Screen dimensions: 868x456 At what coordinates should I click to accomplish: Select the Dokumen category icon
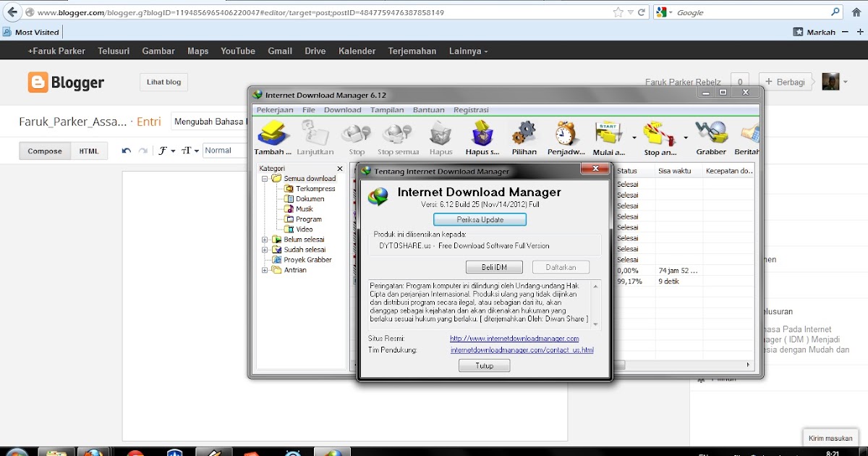pyautogui.click(x=289, y=199)
